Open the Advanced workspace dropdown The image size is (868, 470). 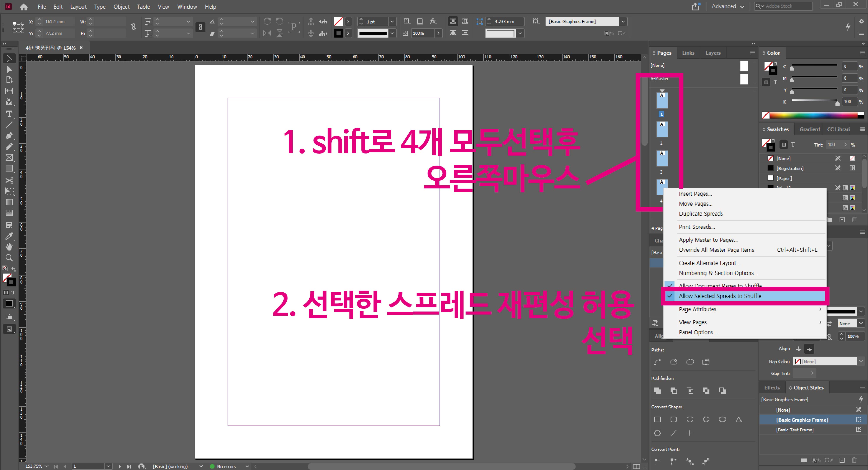[x=727, y=7]
